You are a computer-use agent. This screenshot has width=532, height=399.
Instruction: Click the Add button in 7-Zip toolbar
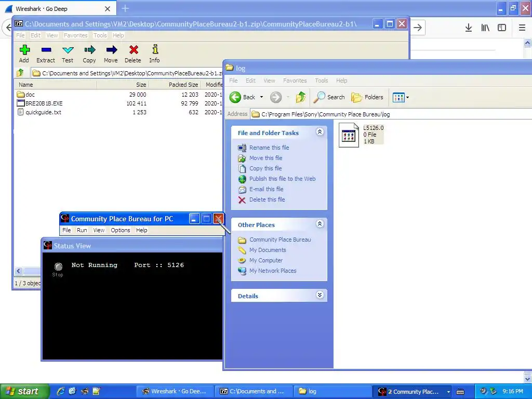24,54
